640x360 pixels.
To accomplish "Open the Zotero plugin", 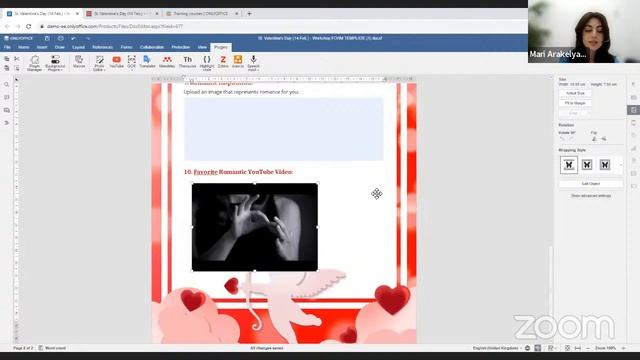I will pos(223,62).
